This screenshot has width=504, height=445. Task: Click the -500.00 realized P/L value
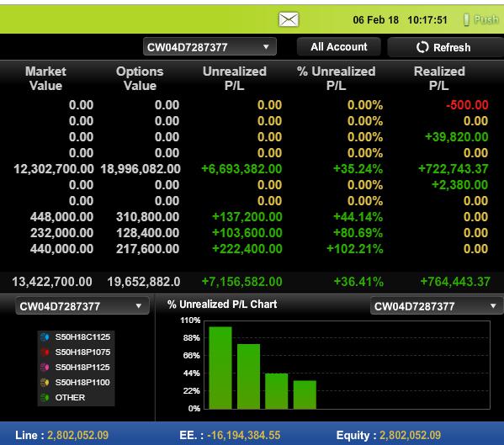click(x=467, y=105)
